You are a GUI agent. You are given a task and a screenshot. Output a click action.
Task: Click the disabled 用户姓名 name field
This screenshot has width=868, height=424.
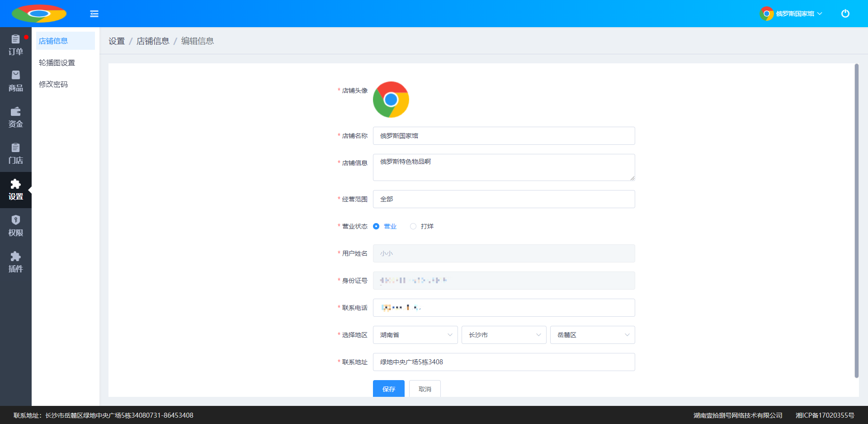point(504,253)
